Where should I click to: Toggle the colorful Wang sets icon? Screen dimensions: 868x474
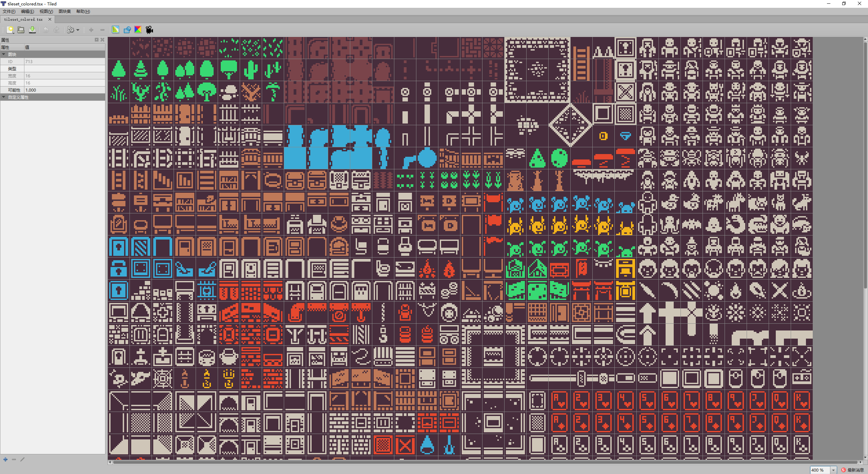(138, 30)
